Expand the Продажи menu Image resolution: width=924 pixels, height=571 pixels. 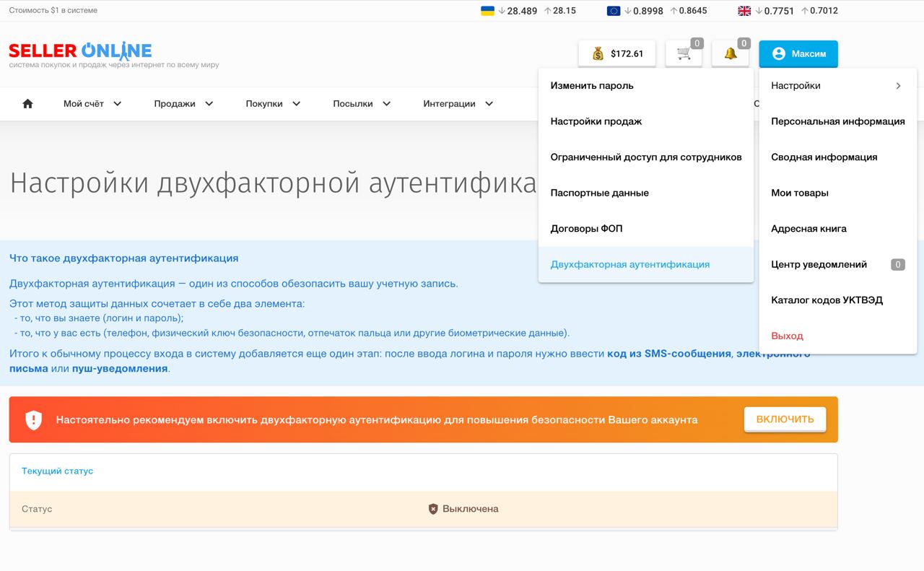[x=183, y=103]
